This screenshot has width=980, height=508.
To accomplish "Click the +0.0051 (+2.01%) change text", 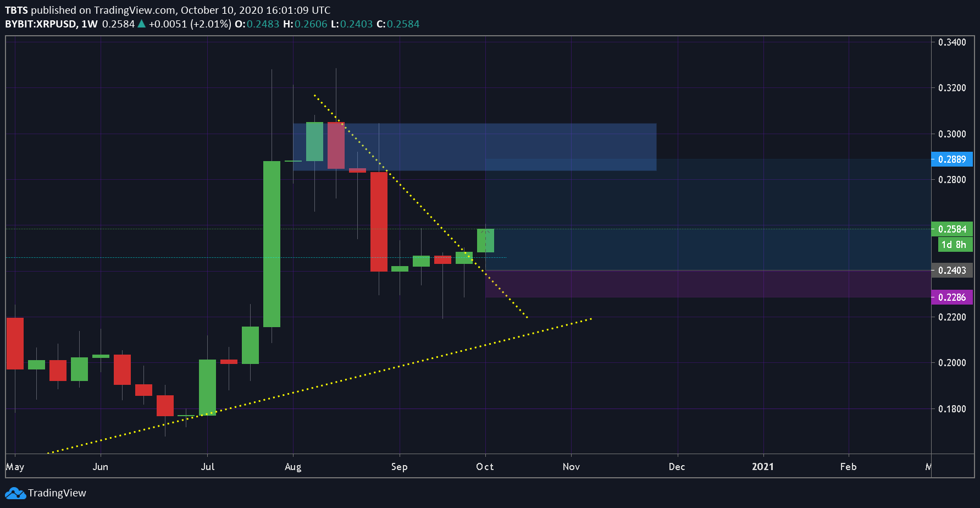I will (x=190, y=24).
